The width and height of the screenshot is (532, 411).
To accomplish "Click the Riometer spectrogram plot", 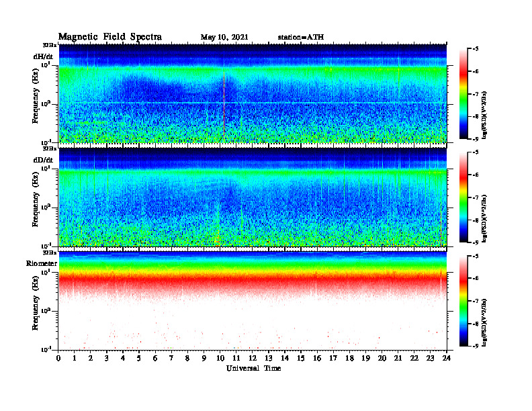I will (x=253, y=301).
